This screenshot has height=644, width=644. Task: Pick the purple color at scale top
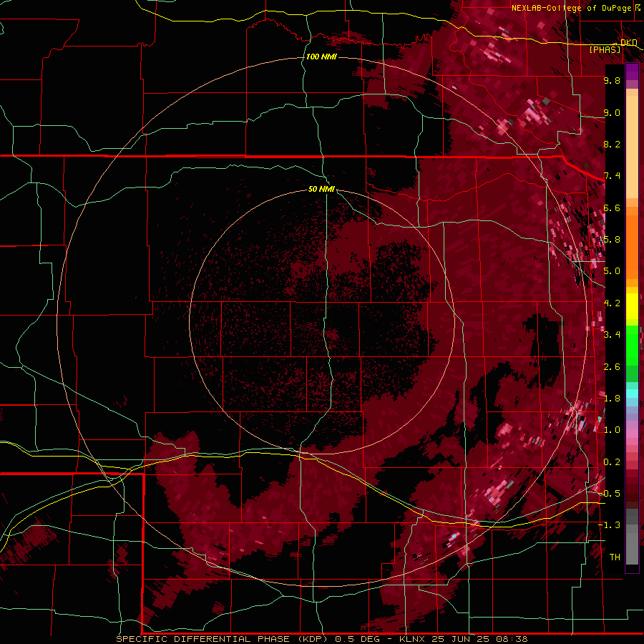click(632, 72)
